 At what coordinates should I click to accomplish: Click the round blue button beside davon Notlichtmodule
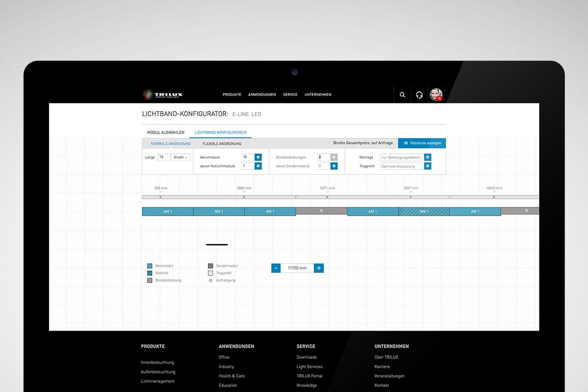[x=258, y=166]
